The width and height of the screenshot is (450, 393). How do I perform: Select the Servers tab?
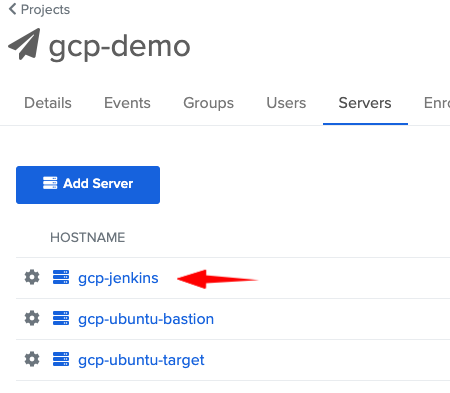coord(365,103)
